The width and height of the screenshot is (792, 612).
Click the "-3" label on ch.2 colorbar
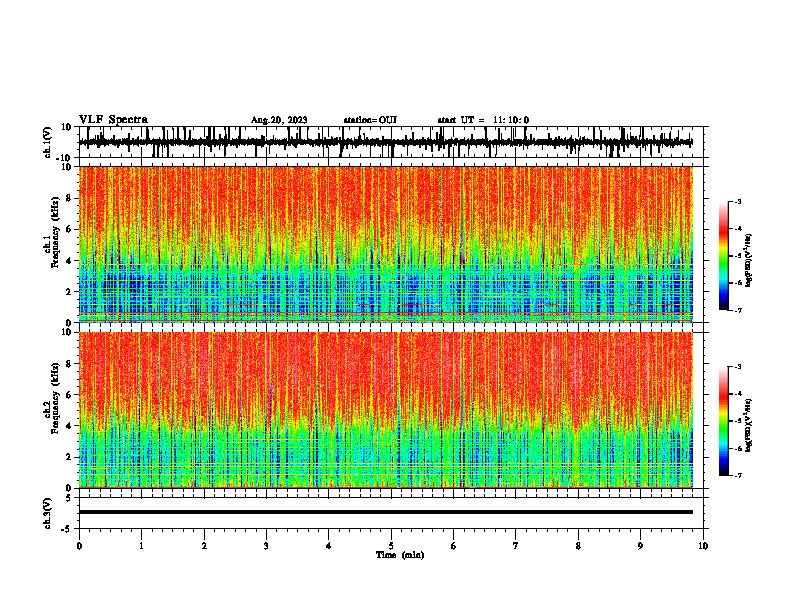(x=737, y=367)
